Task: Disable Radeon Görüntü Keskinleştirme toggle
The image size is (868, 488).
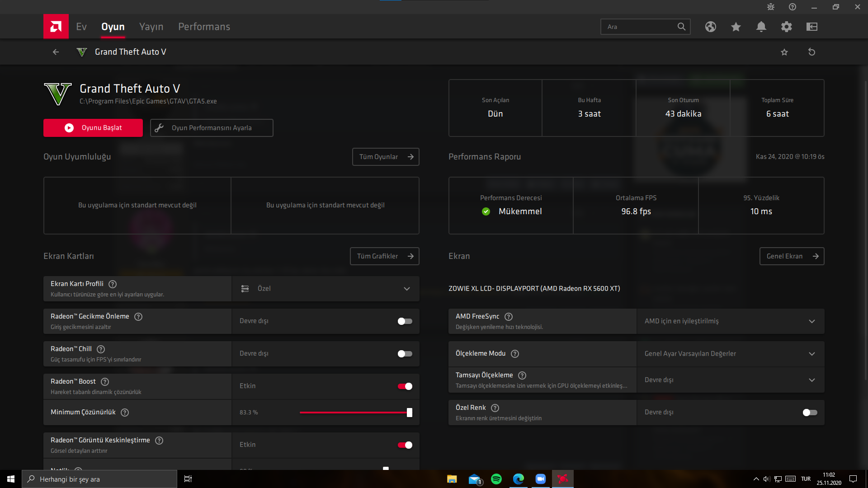Action: (x=405, y=445)
